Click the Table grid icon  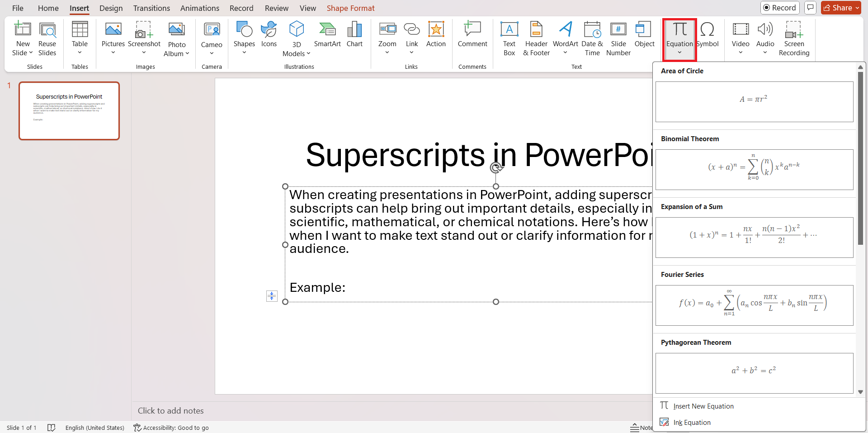click(x=80, y=29)
